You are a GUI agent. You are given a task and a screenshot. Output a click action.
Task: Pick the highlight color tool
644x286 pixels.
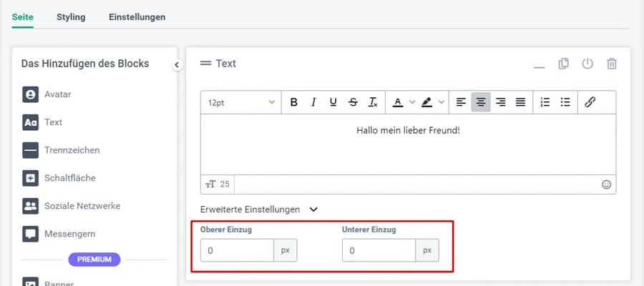[427, 102]
